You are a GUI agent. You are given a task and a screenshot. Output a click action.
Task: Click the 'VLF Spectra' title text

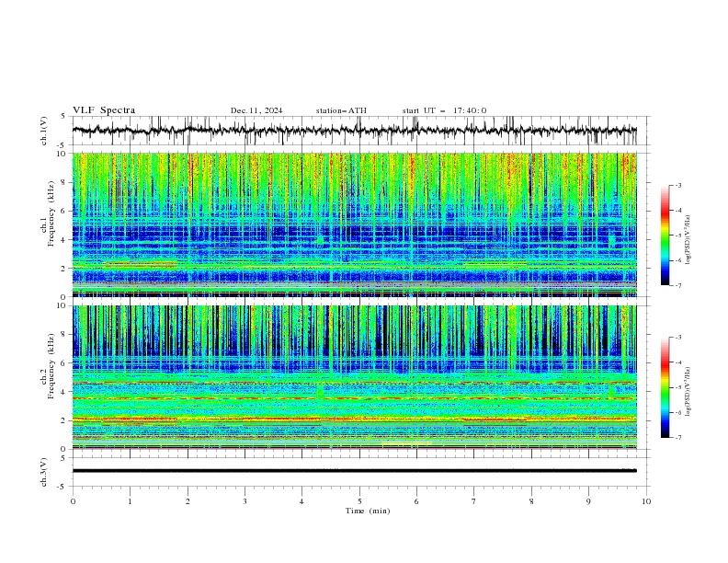104,110
